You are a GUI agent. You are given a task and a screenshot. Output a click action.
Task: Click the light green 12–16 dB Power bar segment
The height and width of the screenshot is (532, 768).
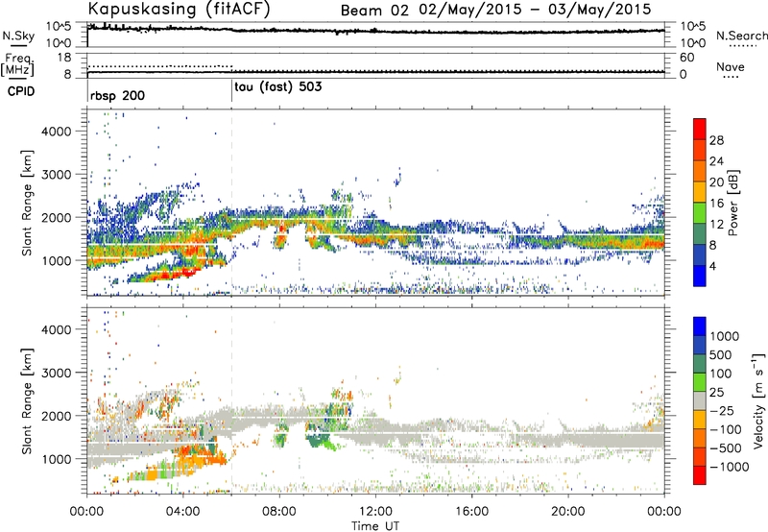pos(700,212)
